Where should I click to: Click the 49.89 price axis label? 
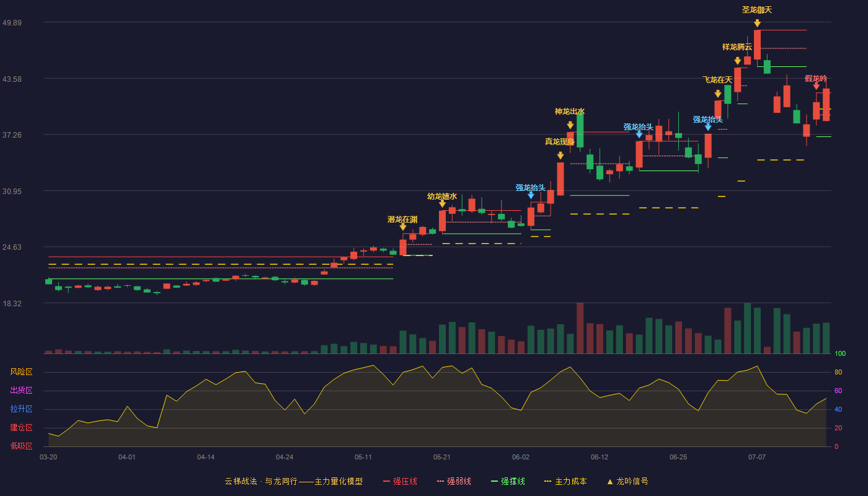click(x=12, y=23)
